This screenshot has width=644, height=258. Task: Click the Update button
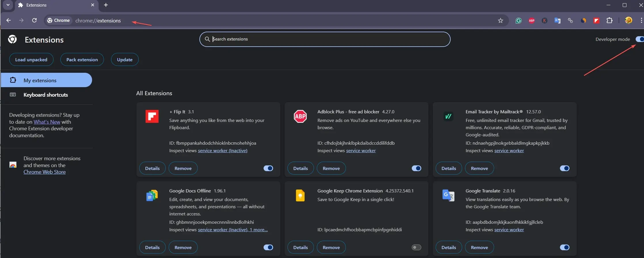(125, 60)
